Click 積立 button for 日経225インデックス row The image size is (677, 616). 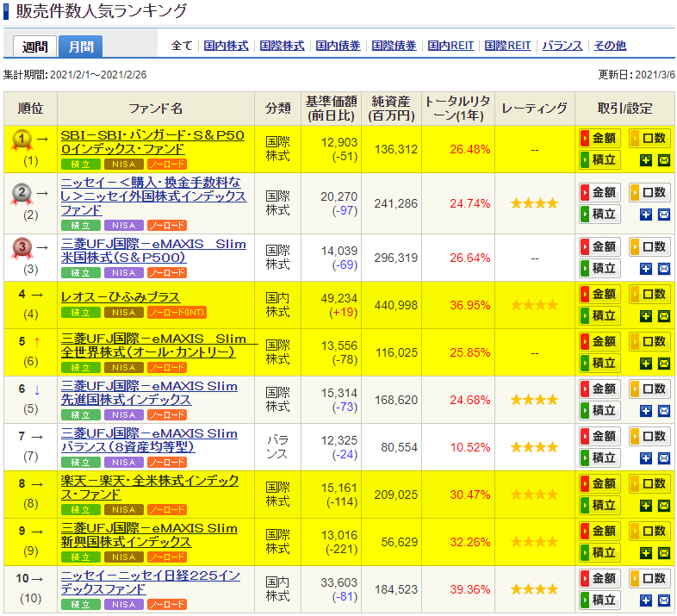[599, 600]
